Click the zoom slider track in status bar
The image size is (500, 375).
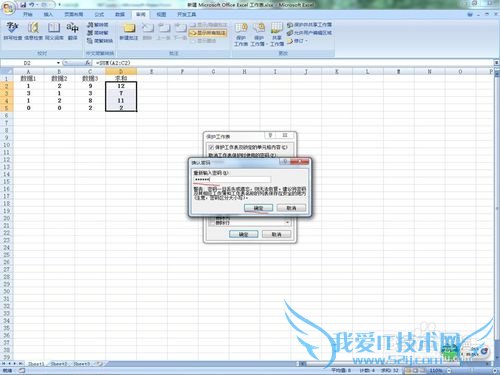[472, 371]
